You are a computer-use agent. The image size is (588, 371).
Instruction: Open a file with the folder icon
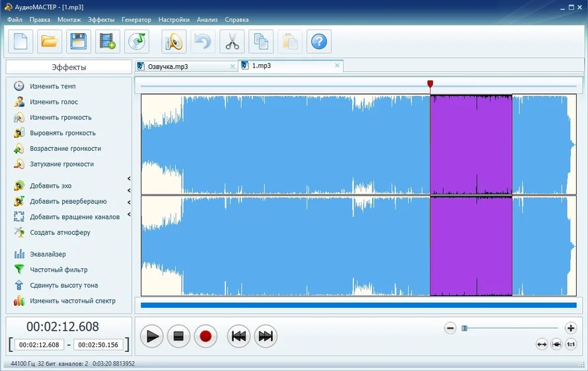(50, 42)
